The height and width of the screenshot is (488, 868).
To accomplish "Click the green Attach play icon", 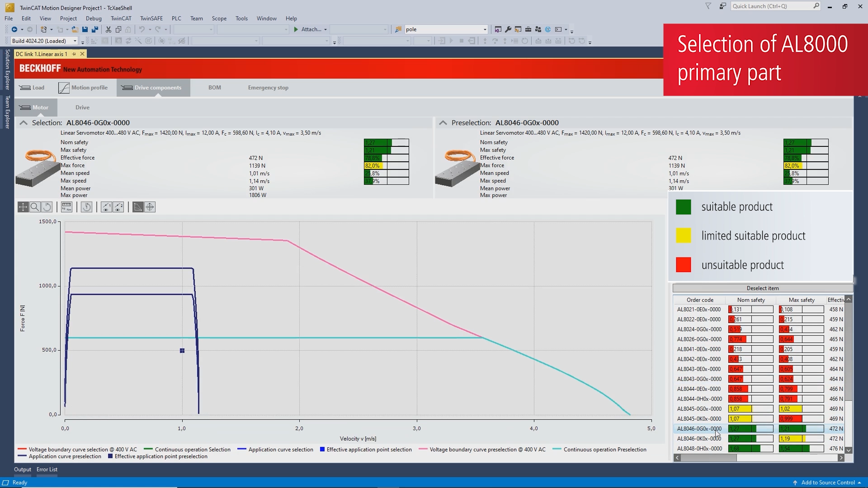I will coord(296,29).
